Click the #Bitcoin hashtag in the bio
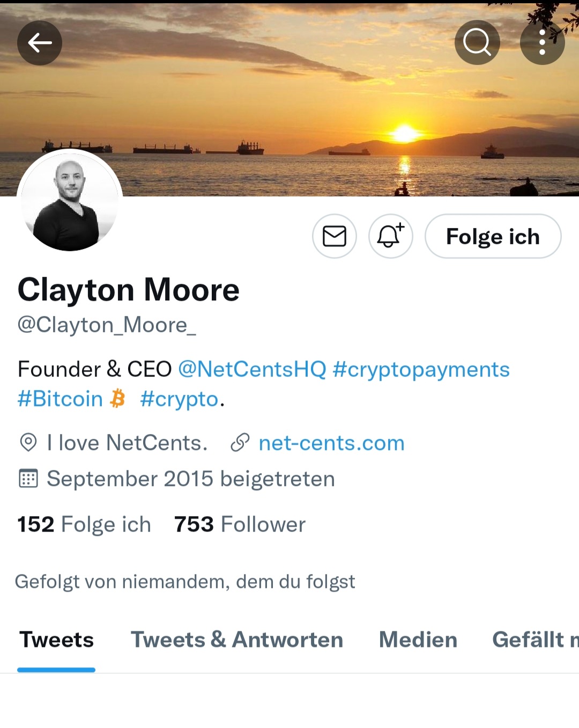The image size is (579, 728). click(x=60, y=399)
